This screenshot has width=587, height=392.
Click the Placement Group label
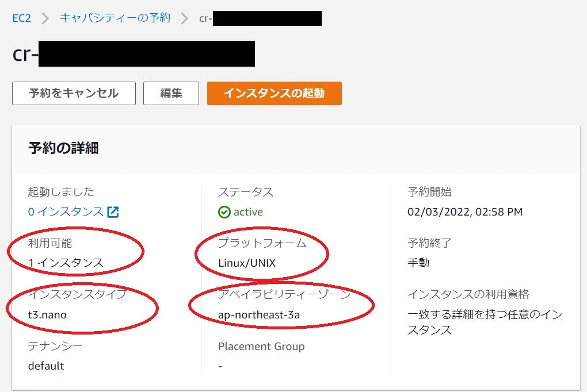click(x=261, y=347)
